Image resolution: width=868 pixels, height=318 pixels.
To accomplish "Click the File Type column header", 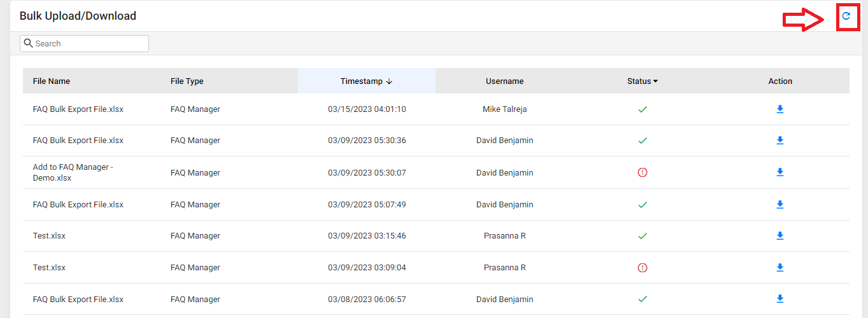I will [187, 81].
